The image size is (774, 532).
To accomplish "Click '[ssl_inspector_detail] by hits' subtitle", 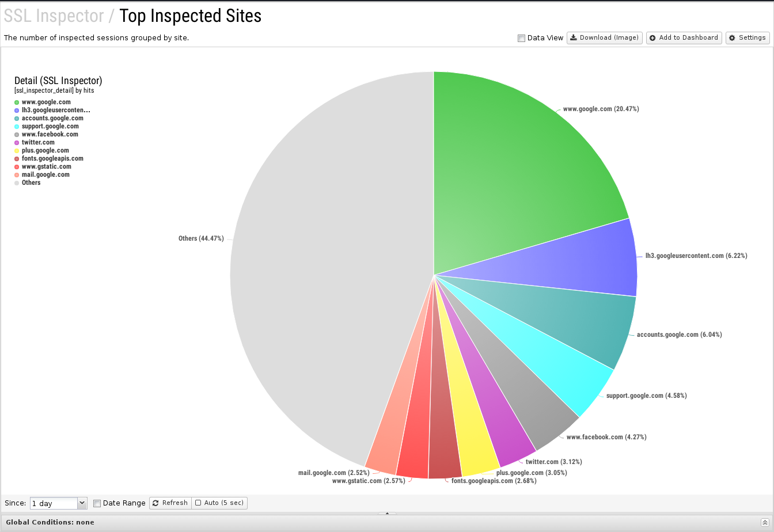I will click(x=54, y=90).
